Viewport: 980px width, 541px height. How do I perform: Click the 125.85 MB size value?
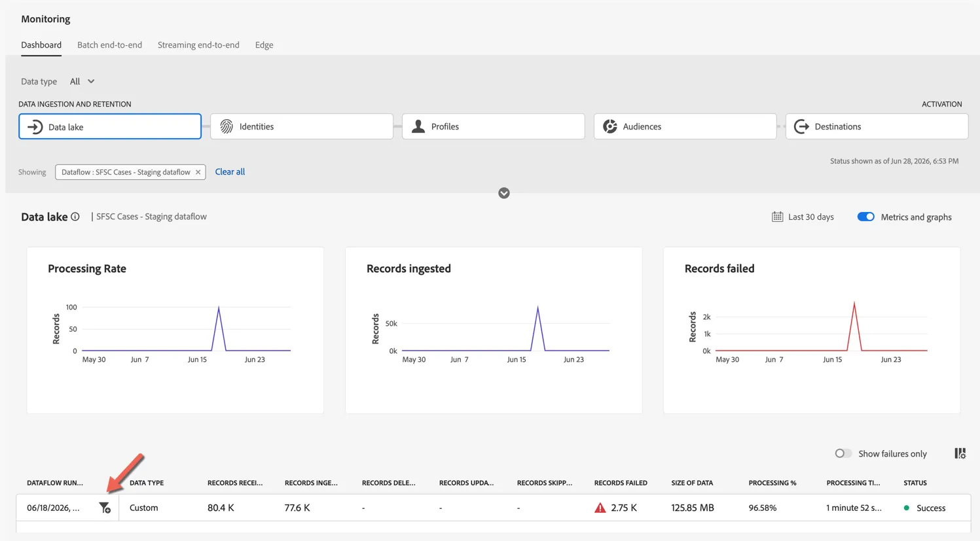[693, 508]
